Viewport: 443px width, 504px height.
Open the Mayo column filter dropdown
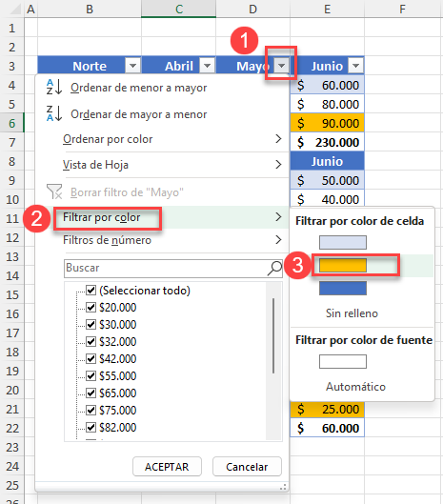[x=282, y=66]
